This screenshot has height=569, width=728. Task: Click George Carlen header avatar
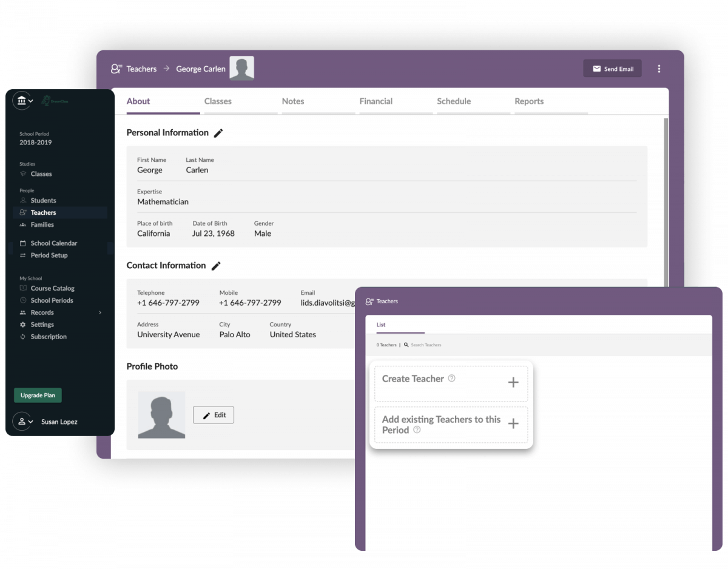241,69
